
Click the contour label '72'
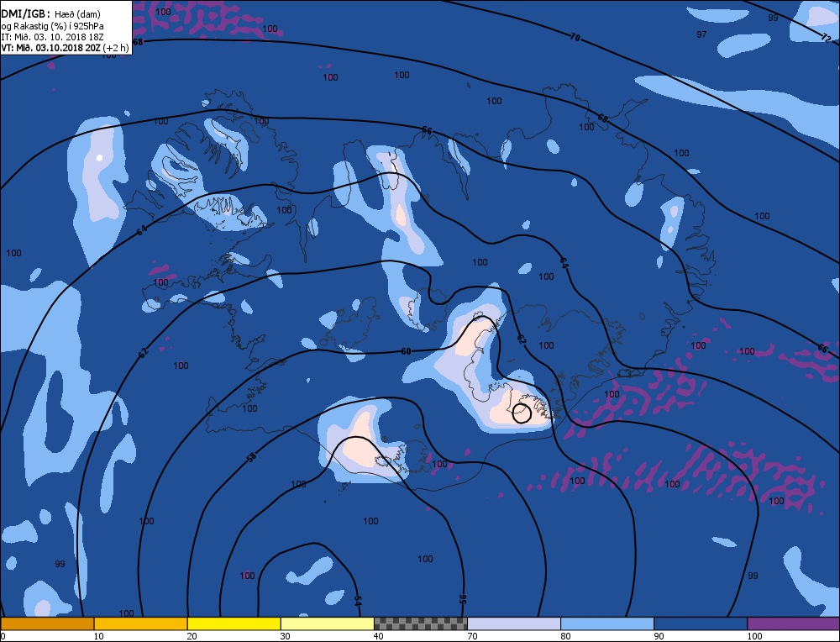(x=826, y=38)
